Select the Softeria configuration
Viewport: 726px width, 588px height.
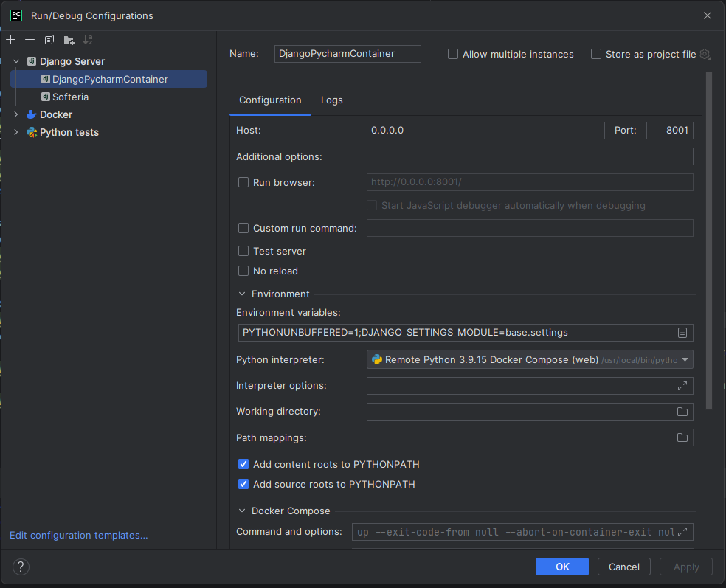(70, 97)
